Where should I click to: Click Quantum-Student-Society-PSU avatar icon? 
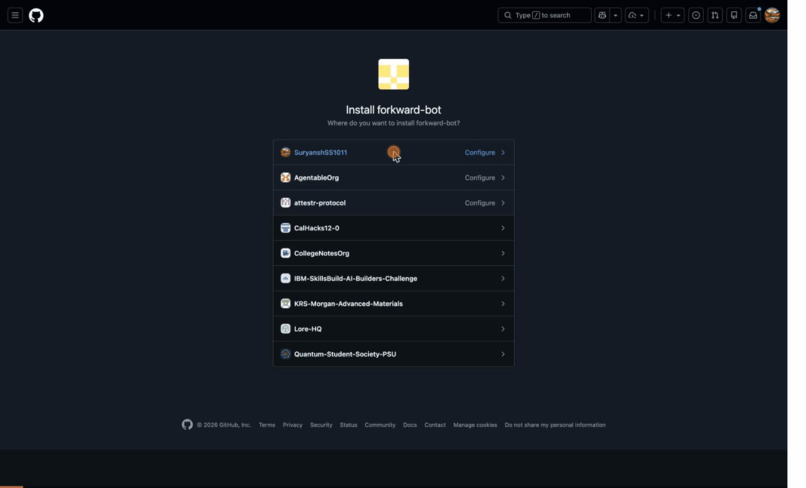click(x=285, y=354)
